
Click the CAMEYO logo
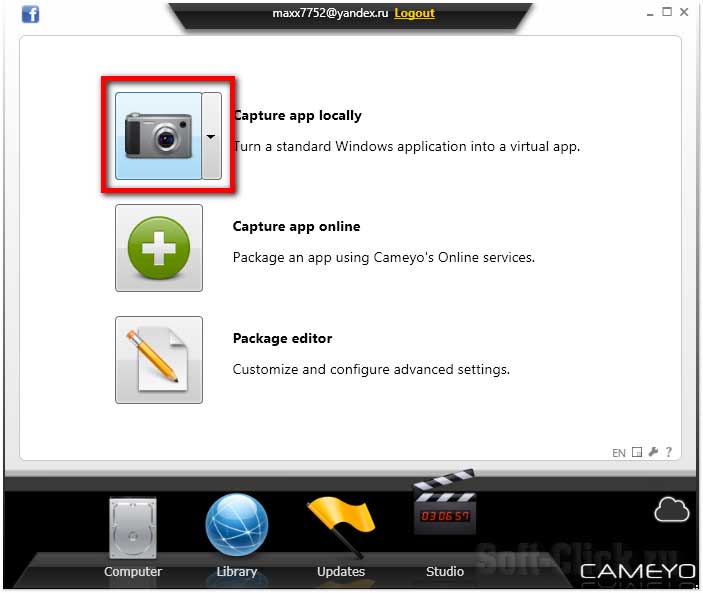click(x=638, y=571)
